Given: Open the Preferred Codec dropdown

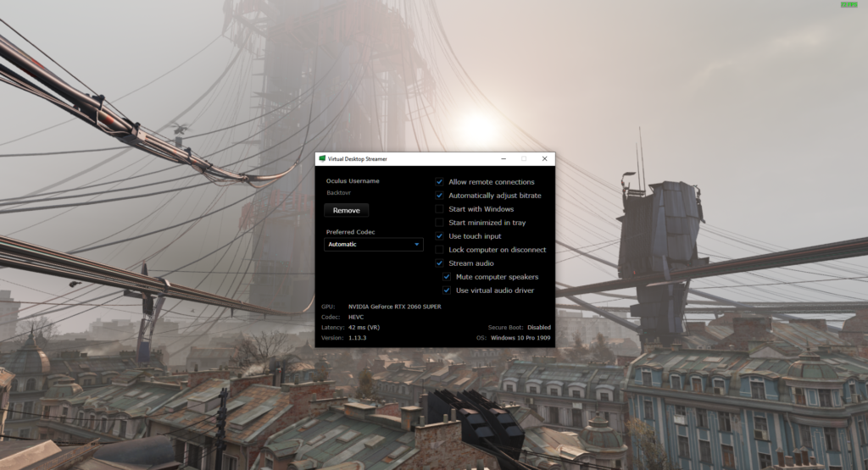Looking at the screenshot, I should click(x=374, y=245).
